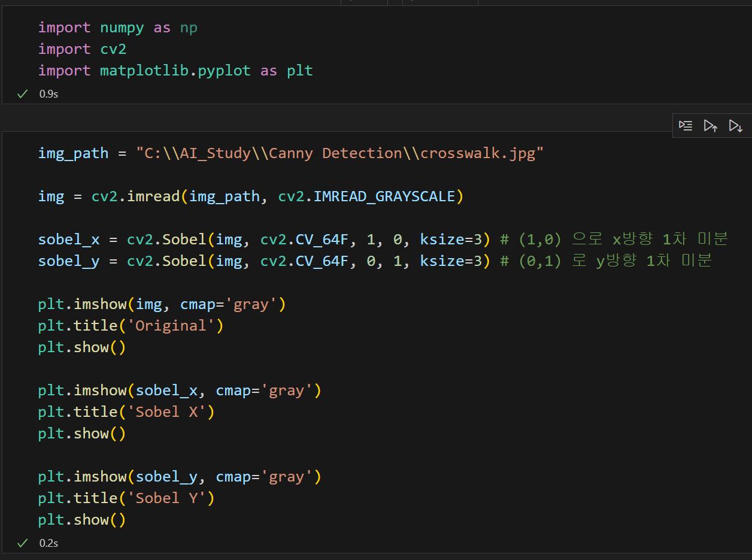Click the crosswalk.jpg file path string
This screenshot has height=560, width=752.
pos(340,153)
